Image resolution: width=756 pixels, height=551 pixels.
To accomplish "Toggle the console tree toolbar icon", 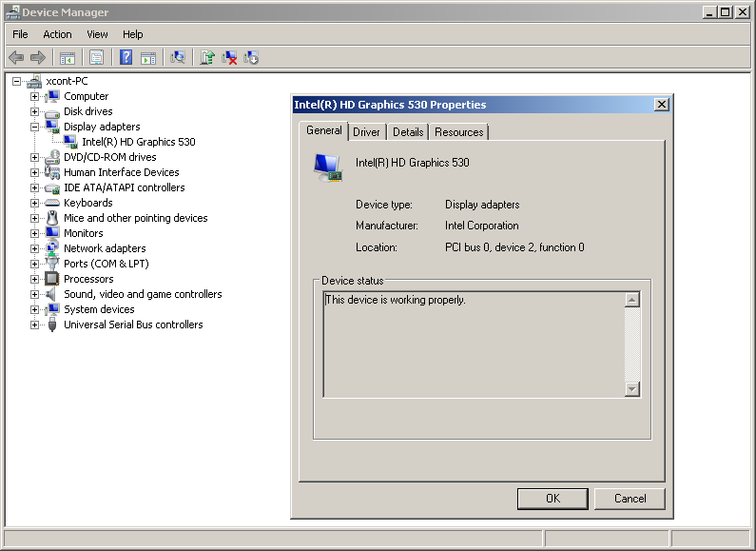I will 67,58.
